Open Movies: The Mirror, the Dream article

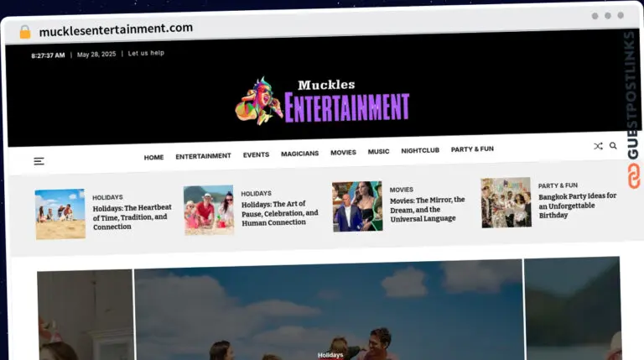427,209
